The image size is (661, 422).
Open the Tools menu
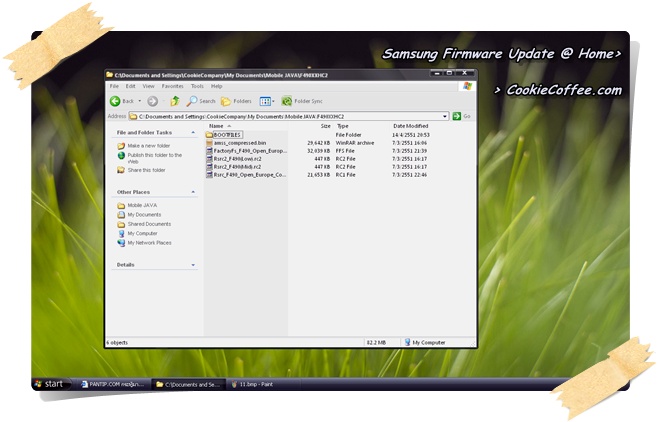[x=197, y=86]
